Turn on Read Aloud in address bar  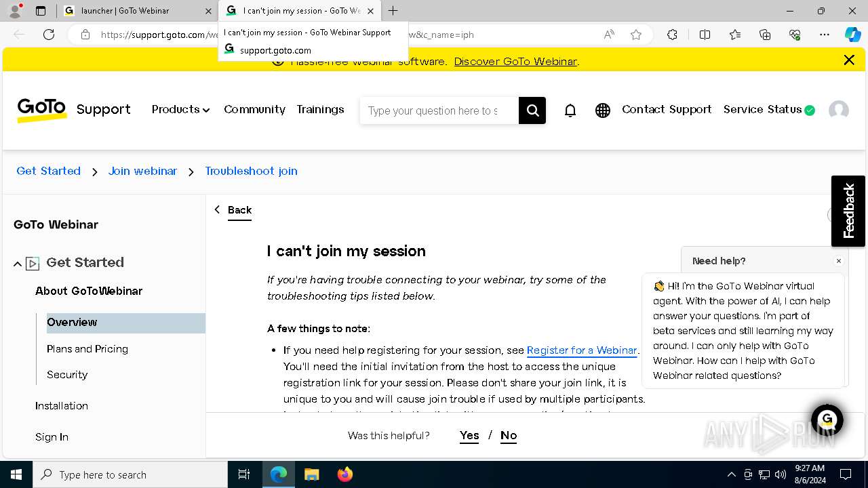609,35
